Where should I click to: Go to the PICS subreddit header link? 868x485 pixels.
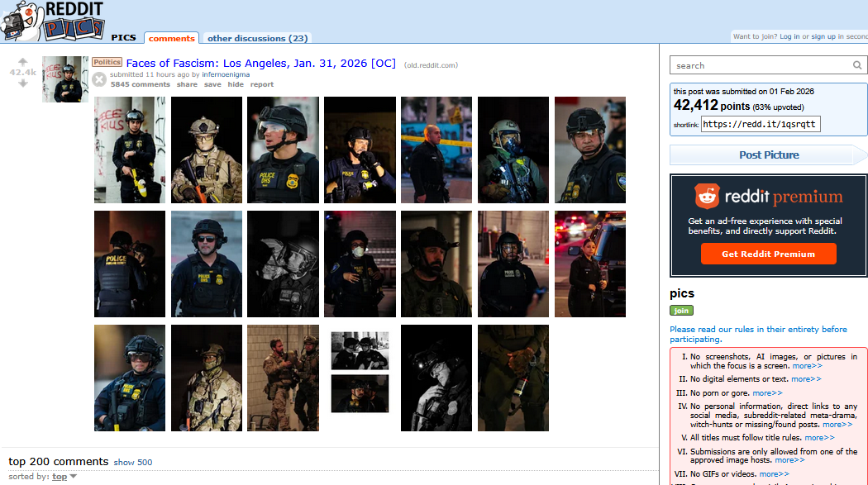[123, 38]
